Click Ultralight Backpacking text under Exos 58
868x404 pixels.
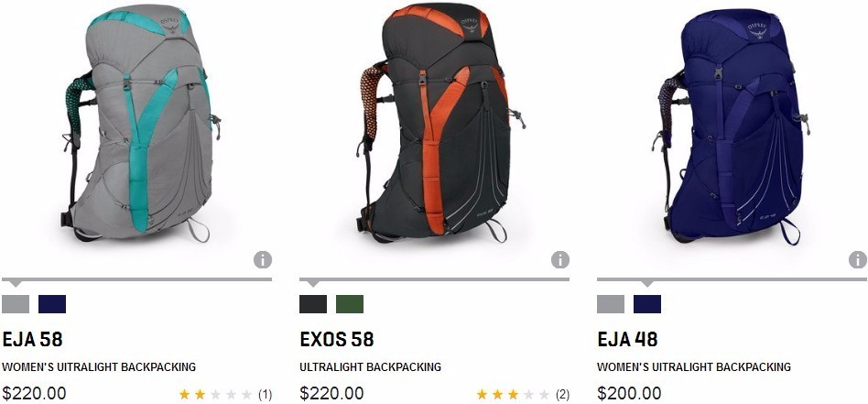[x=370, y=366]
